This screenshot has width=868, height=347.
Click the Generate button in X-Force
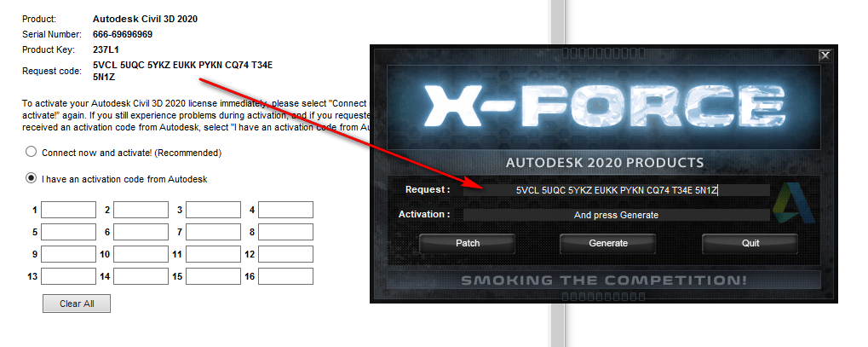608,243
